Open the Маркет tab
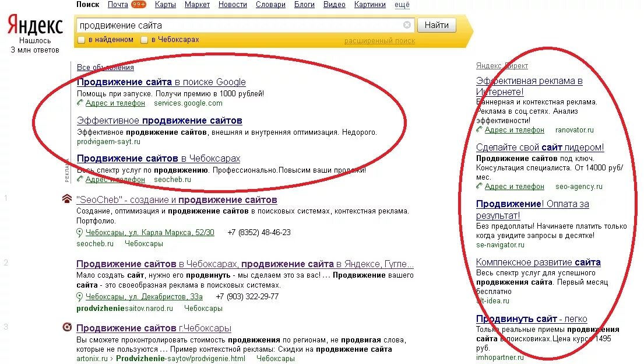 coord(197,5)
